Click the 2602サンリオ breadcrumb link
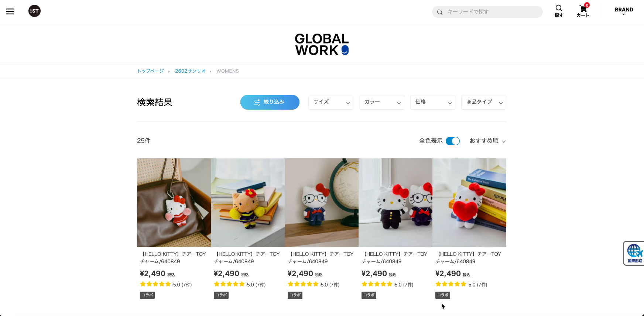This screenshot has width=644, height=316. pos(190,71)
